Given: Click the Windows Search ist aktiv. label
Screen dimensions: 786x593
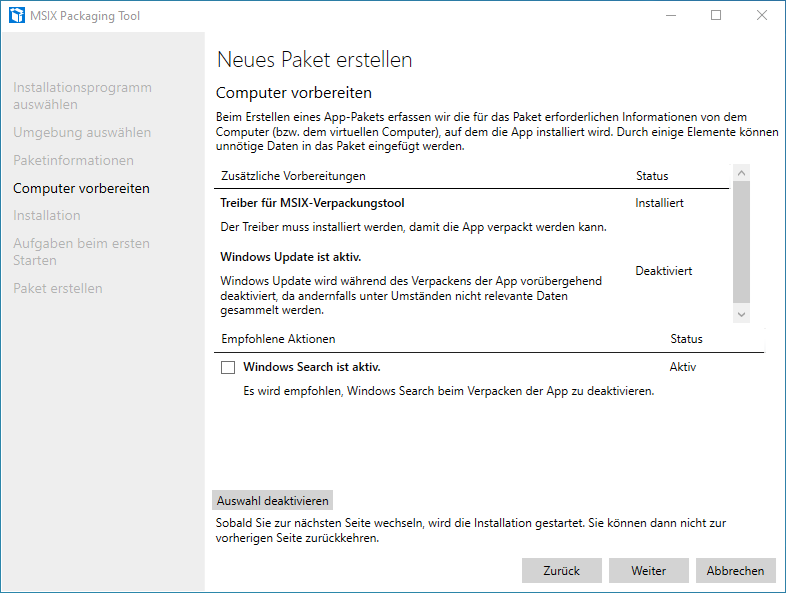Looking at the screenshot, I should (x=312, y=367).
